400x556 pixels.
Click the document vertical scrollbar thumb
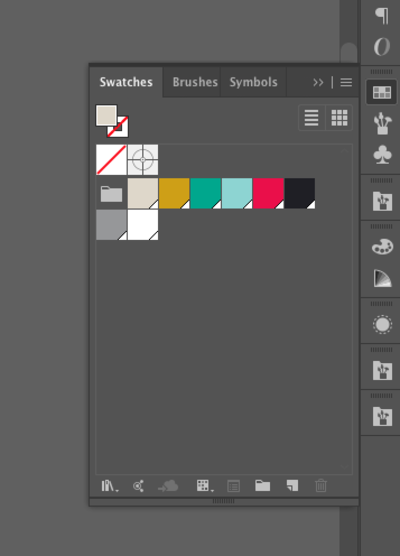tap(349, 53)
